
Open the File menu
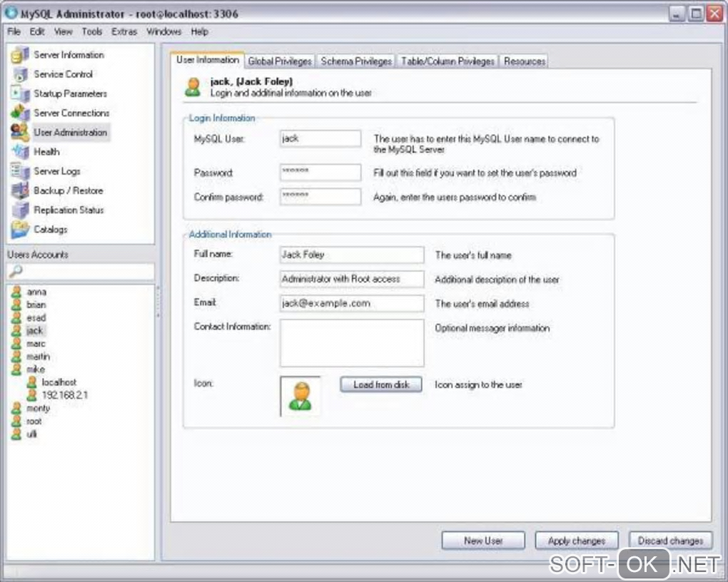point(14,31)
